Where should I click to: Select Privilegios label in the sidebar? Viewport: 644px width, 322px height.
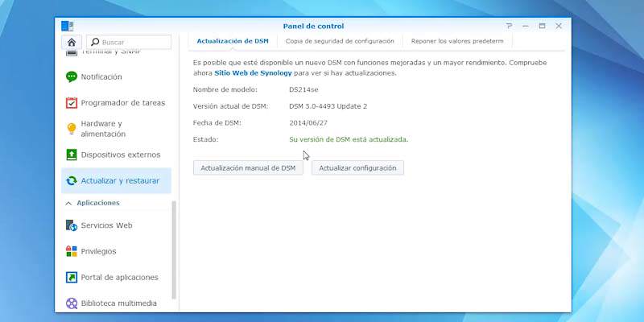(x=98, y=251)
